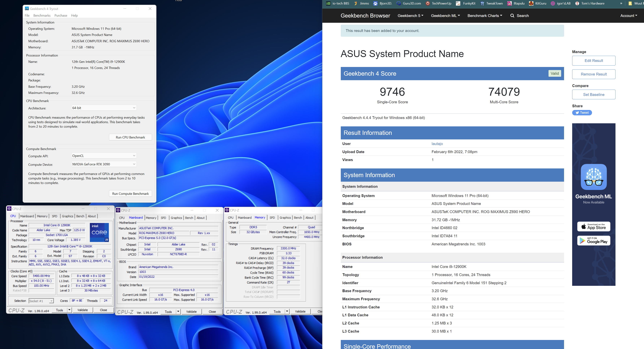Click the Geekbench 4 Tryout window icon
The width and height of the screenshot is (644, 349).
click(27, 8)
